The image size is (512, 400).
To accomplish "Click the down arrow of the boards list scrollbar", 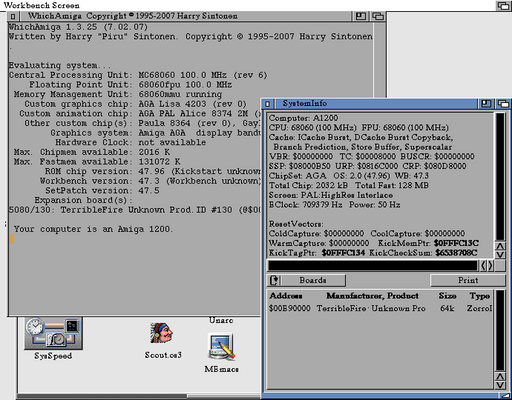I will point(500,385).
